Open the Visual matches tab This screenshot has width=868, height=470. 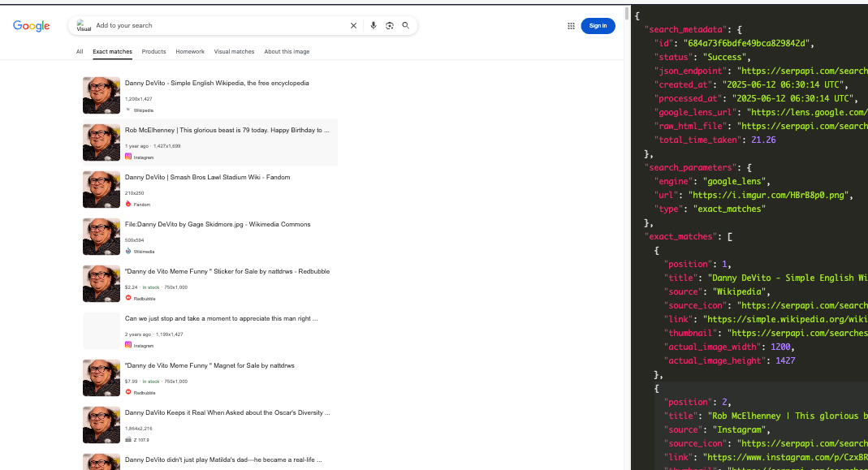[234, 51]
